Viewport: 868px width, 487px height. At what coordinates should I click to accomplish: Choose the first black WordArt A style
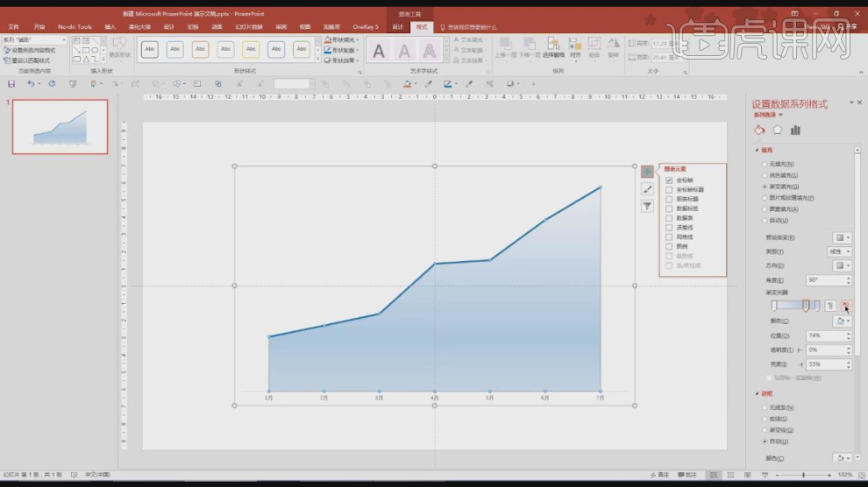(x=379, y=51)
